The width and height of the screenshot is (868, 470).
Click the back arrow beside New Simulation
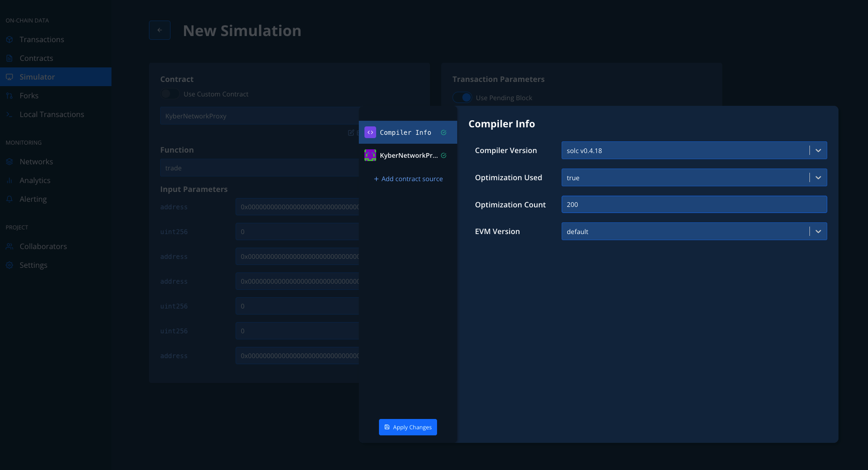160,30
